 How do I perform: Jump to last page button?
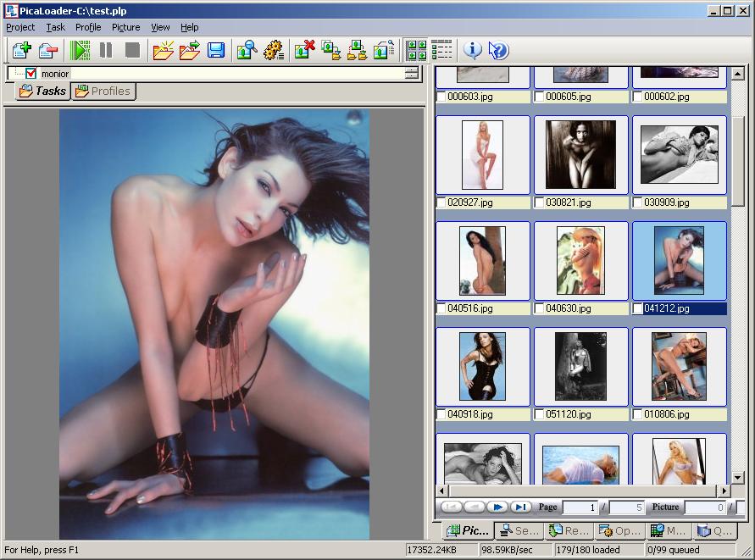521,507
